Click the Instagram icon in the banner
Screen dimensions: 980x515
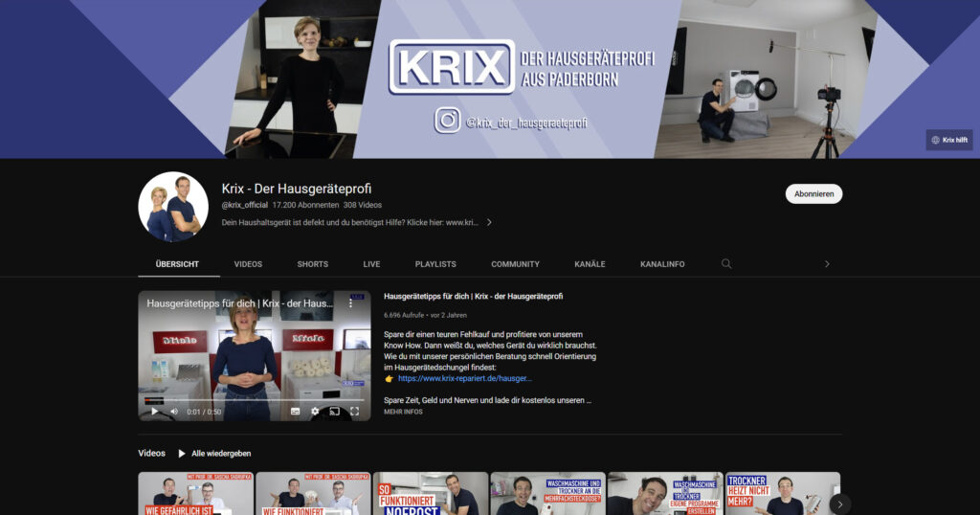coord(448,120)
